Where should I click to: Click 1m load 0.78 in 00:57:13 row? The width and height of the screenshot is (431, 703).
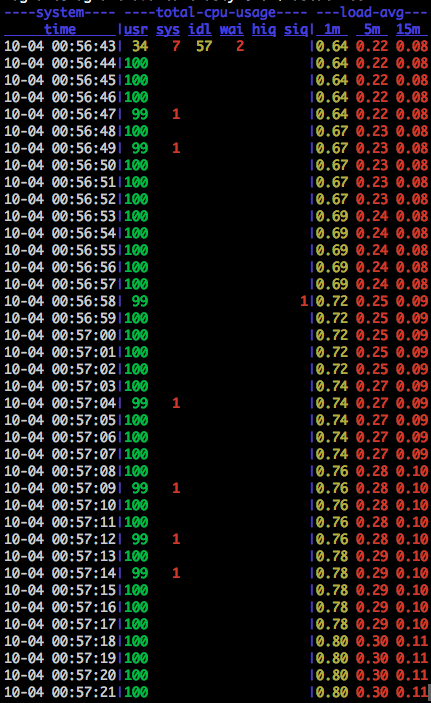click(x=332, y=556)
